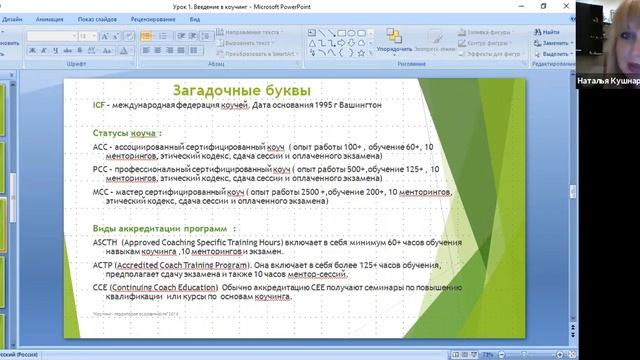
Task: Select the rounded rectangle shape
Action: (x=362, y=33)
